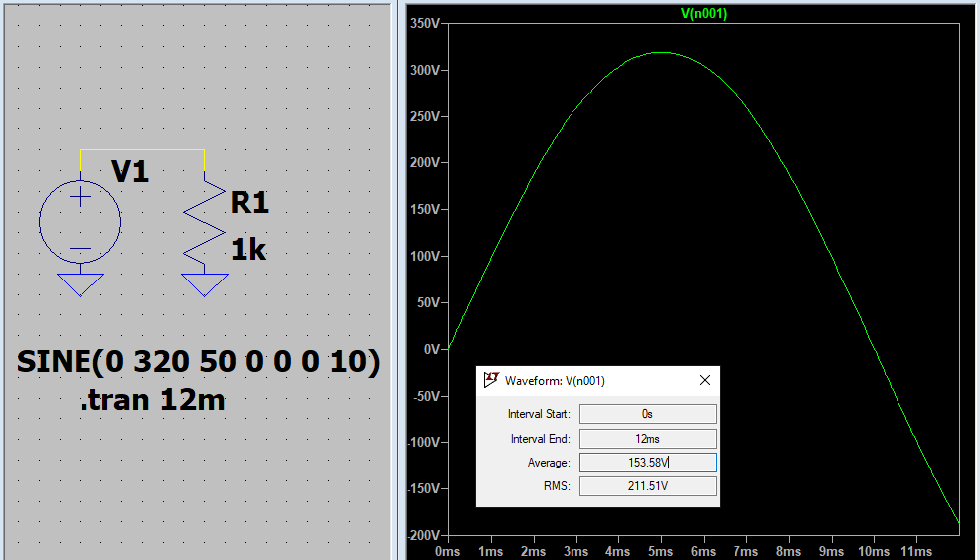Click the -100V y-axis label
Image resolution: width=980 pixels, height=560 pixels.
pyautogui.click(x=423, y=442)
